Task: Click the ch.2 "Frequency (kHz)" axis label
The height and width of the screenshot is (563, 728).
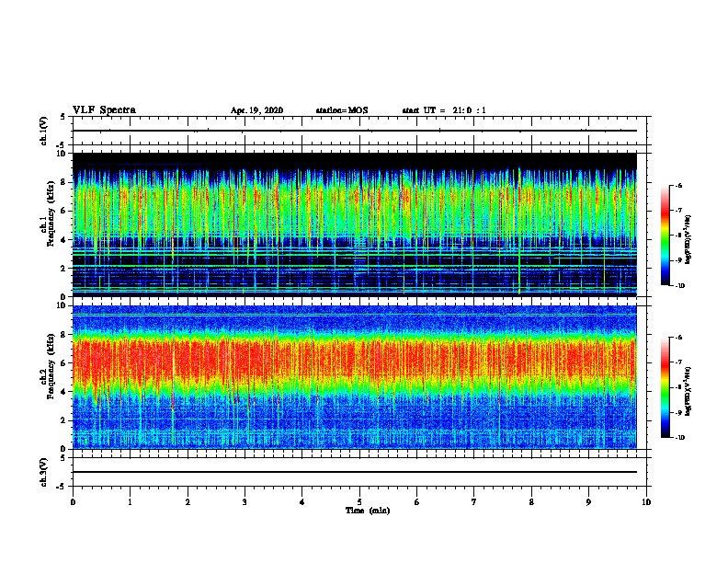Action: 51,366
